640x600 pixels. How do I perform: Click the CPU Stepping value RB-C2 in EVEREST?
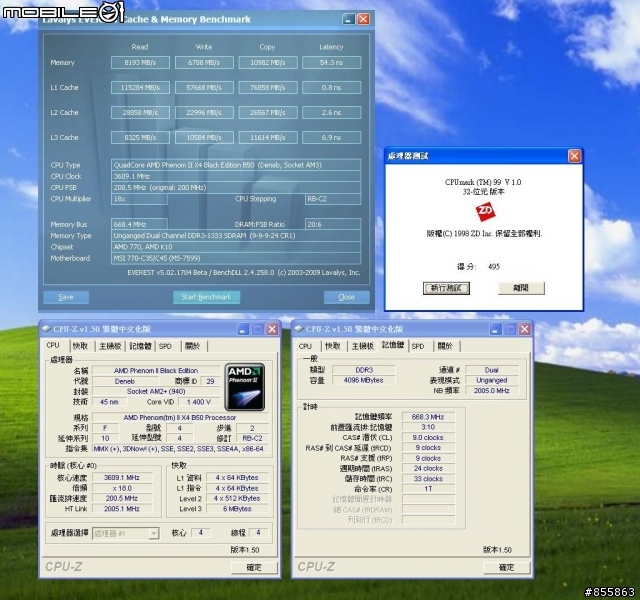[333, 199]
